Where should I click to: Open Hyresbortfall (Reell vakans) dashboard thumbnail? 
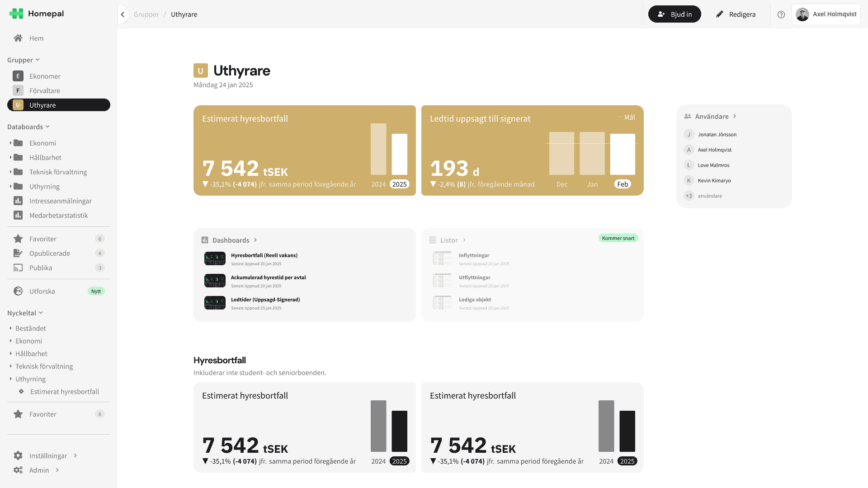pos(215,258)
